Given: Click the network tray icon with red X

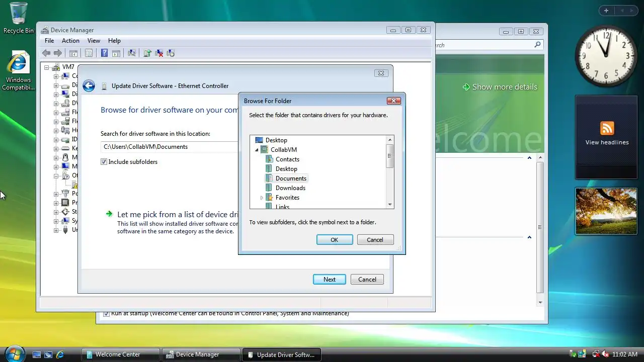Looking at the screenshot, I should 596,354.
